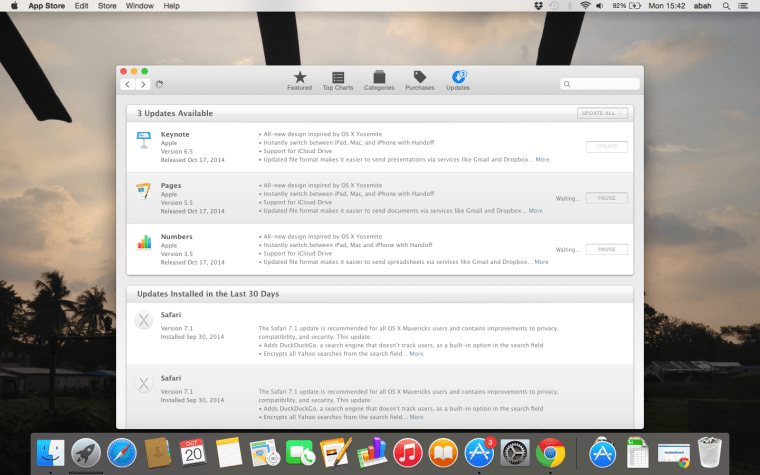Click the Update button for Keynote
The height and width of the screenshot is (475, 760).
click(x=606, y=146)
